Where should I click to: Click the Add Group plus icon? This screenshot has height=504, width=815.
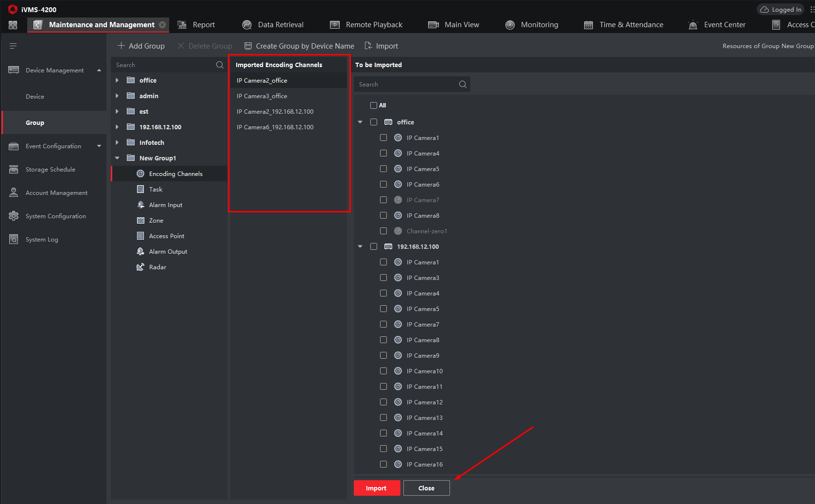pyautogui.click(x=121, y=46)
